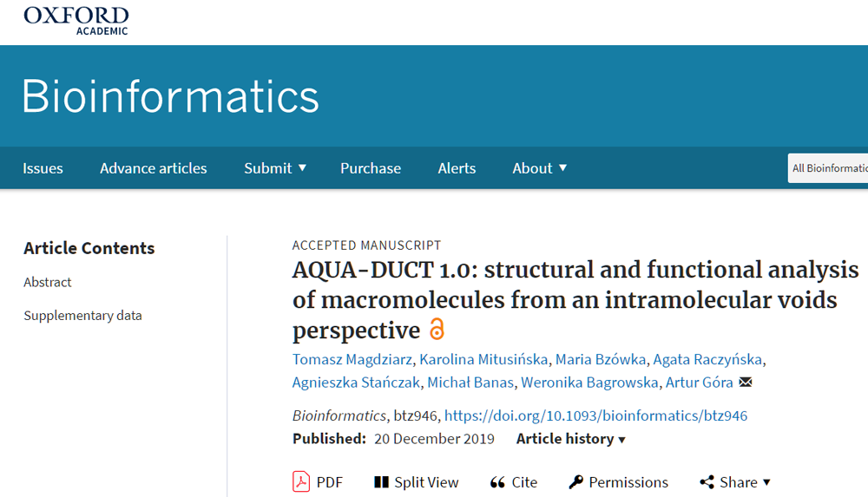
Task: Select the Alerts navigation item
Action: (457, 168)
